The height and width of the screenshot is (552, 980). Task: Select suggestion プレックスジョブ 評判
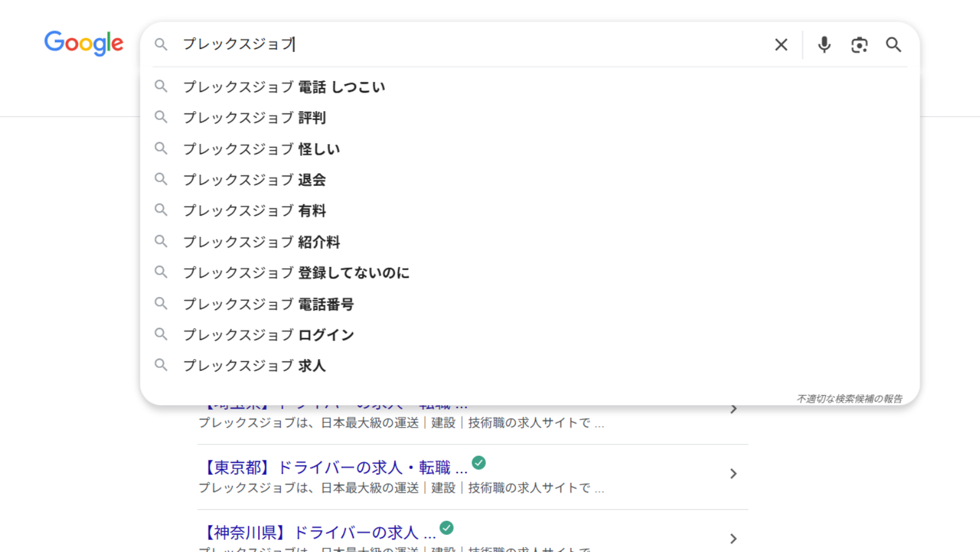pos(530,118)
